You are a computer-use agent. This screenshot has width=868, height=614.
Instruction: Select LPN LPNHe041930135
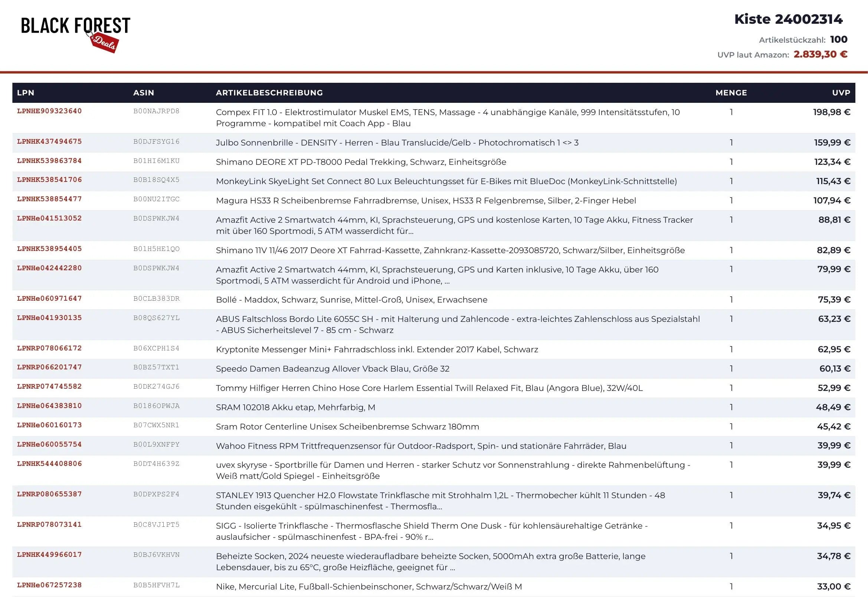point(49,318)
